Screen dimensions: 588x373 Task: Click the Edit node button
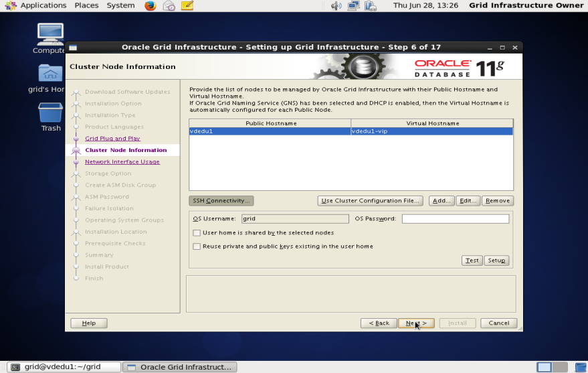[468, 201]
